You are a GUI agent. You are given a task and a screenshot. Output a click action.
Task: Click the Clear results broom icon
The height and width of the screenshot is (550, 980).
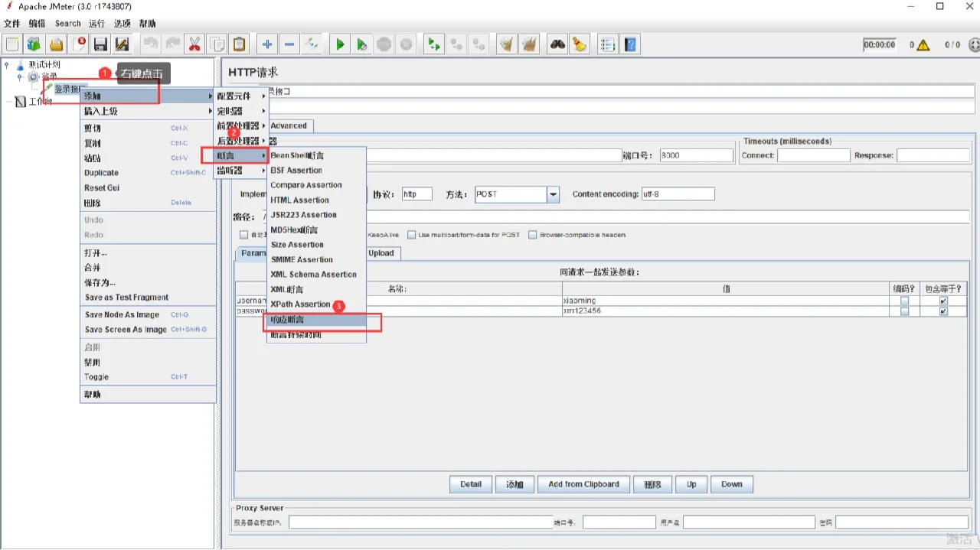pyautogui.click(x=506, y=44)
